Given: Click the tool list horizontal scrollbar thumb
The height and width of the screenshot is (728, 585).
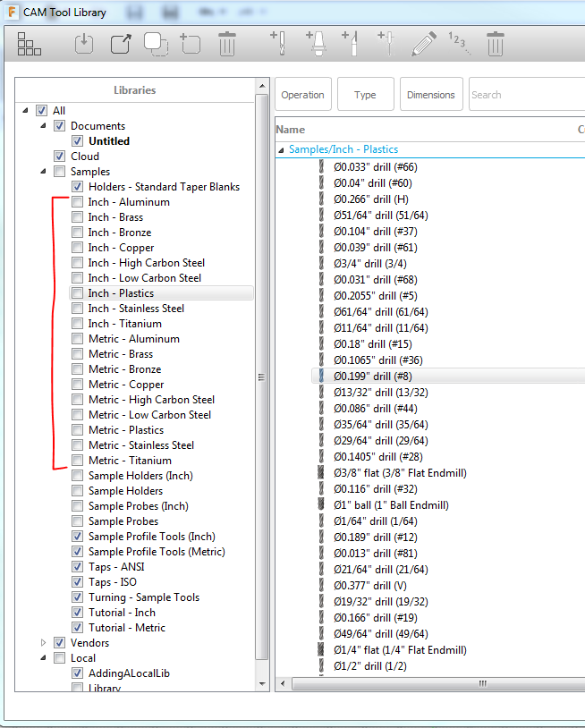Looking at the screenshot, I should [x=438, y=683].
